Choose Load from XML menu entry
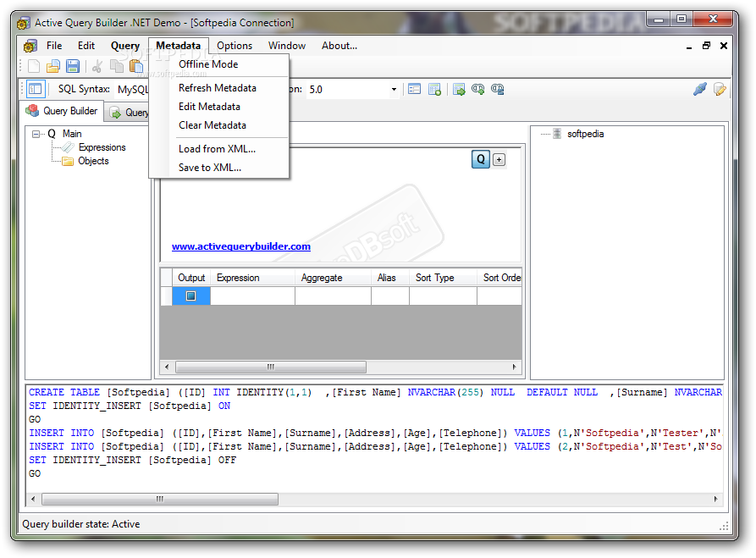 pyautogui.click(x=219, y=149)
